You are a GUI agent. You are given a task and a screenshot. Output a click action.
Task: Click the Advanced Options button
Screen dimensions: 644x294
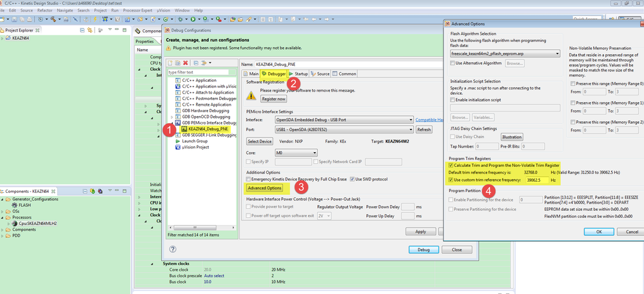264,188
